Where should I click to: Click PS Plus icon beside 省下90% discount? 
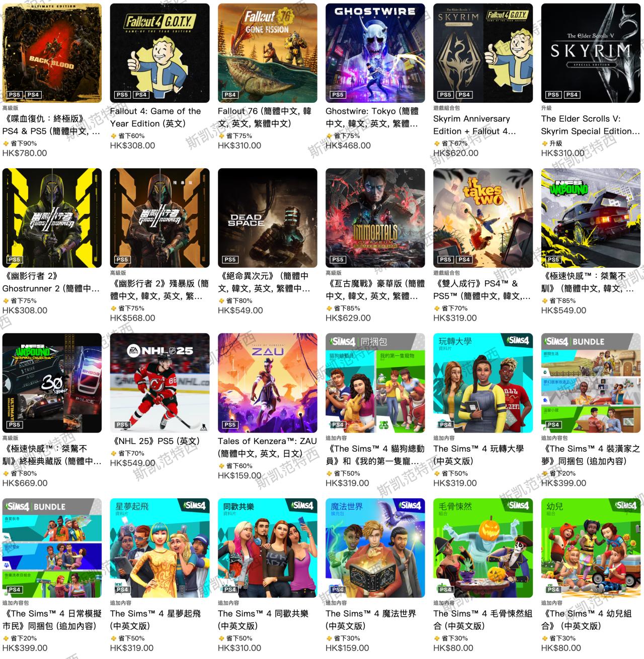pos(6,143)
